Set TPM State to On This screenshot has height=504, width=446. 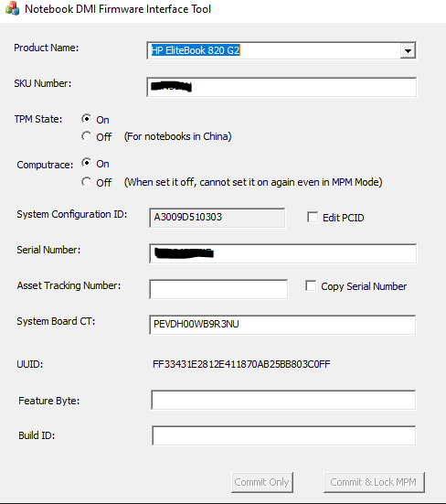tap(87, 119)
